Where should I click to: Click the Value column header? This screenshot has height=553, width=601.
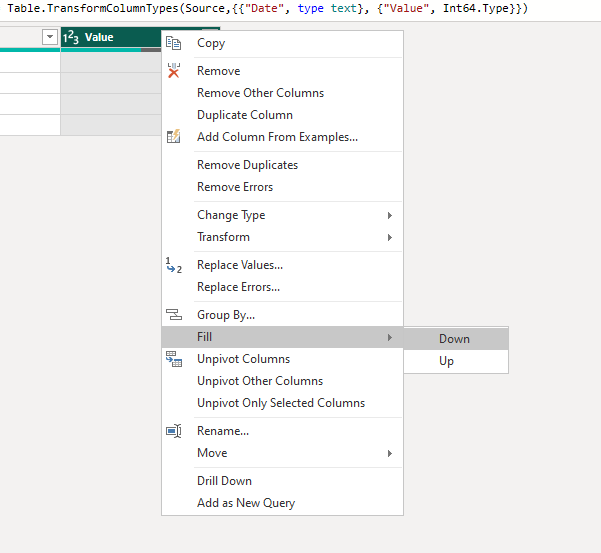tap(111, 37)
